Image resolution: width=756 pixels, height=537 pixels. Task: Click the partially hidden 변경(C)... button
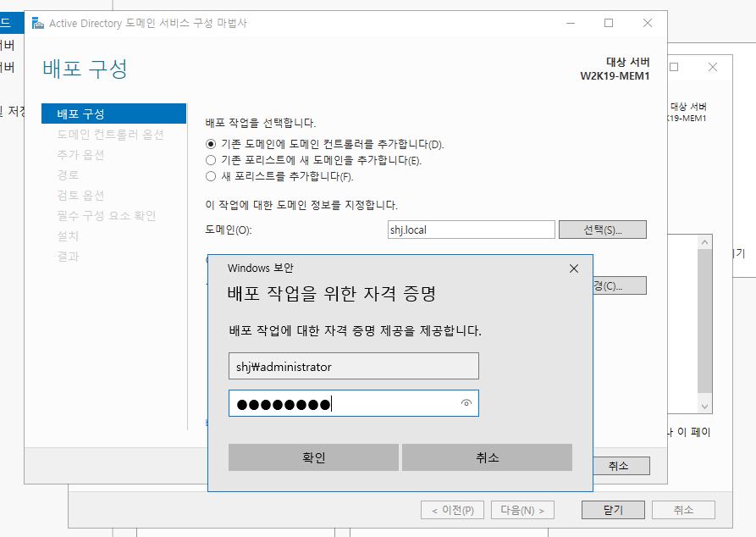tap(620, 285)
